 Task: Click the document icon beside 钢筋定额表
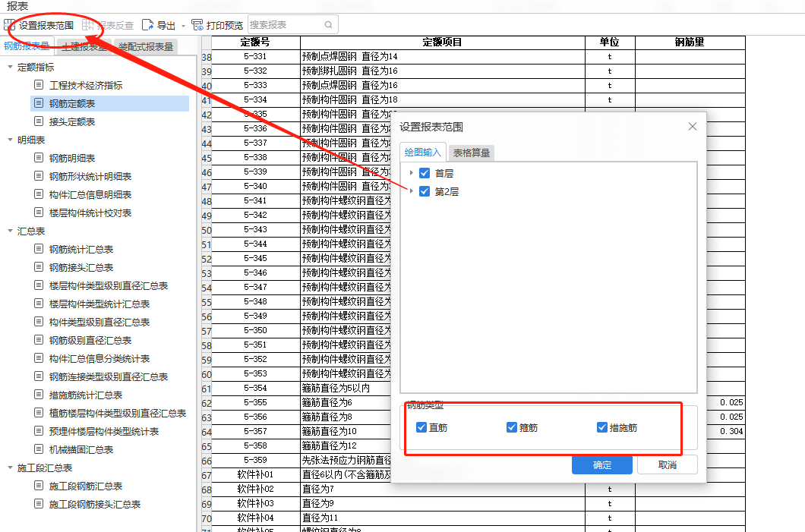point(39,103)
